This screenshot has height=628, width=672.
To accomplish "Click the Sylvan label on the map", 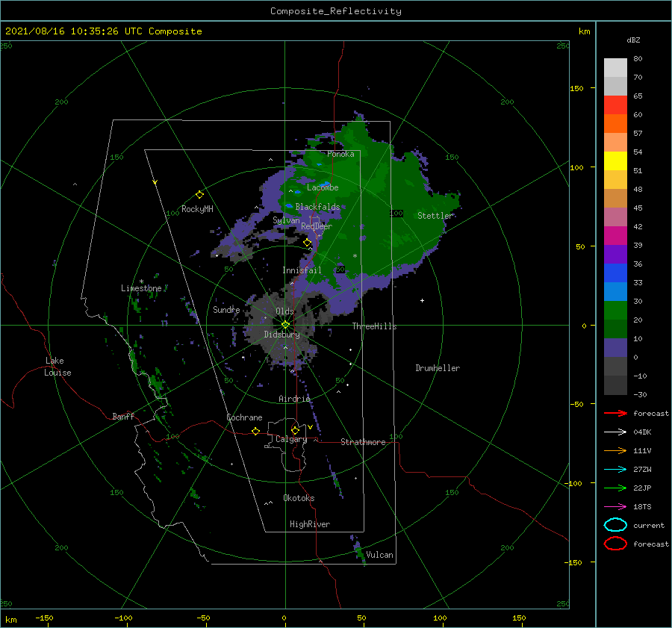I will [286, 220].
